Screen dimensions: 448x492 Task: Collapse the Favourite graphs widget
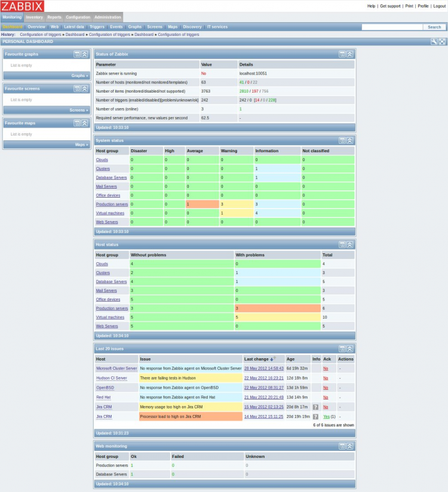pyautogui.click(x=85, y=54)
